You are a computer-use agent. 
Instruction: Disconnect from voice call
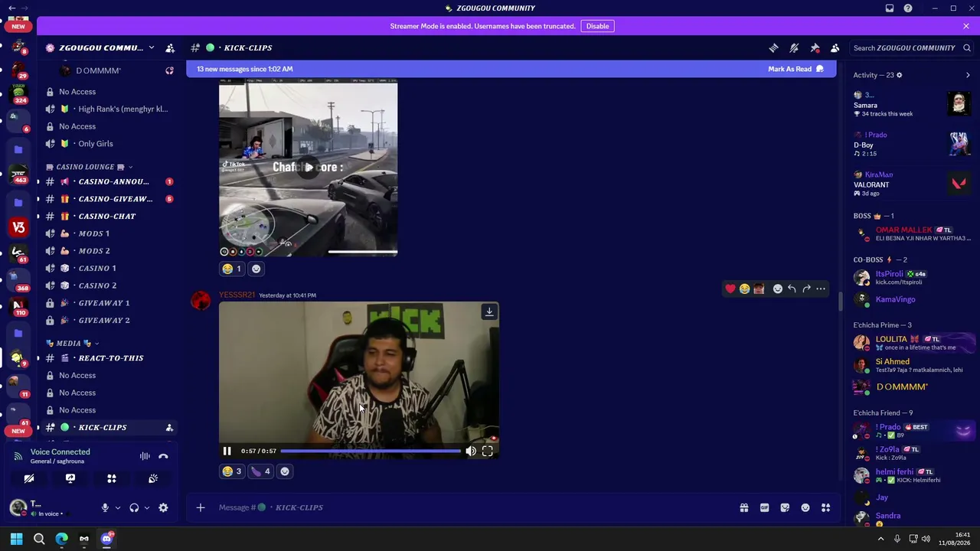point(163,456)
